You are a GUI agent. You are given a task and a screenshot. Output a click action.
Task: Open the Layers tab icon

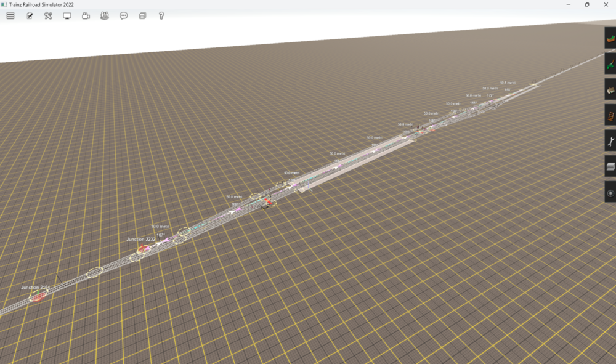pos(610,166)
